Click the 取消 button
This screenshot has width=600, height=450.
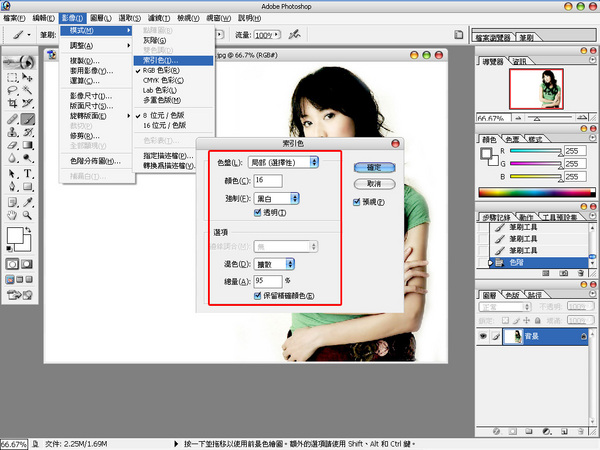374,184
